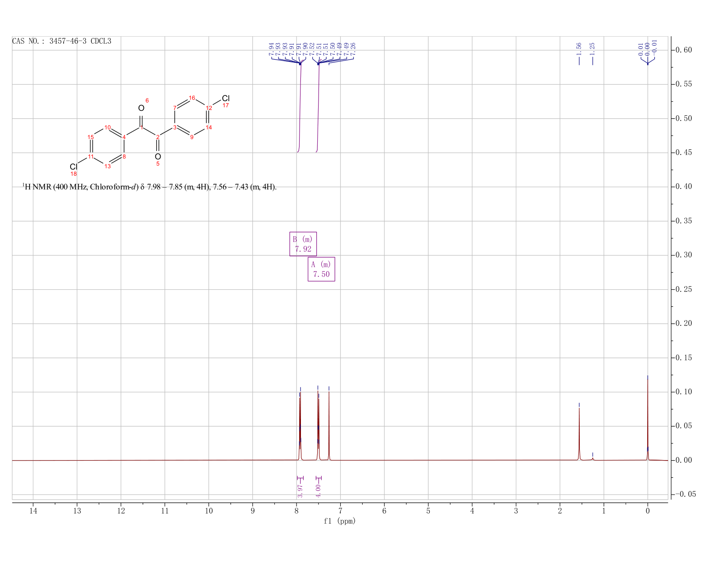Click x-axis tick label 5
This screenshot has height=563, width=728.
pos(428,511)
